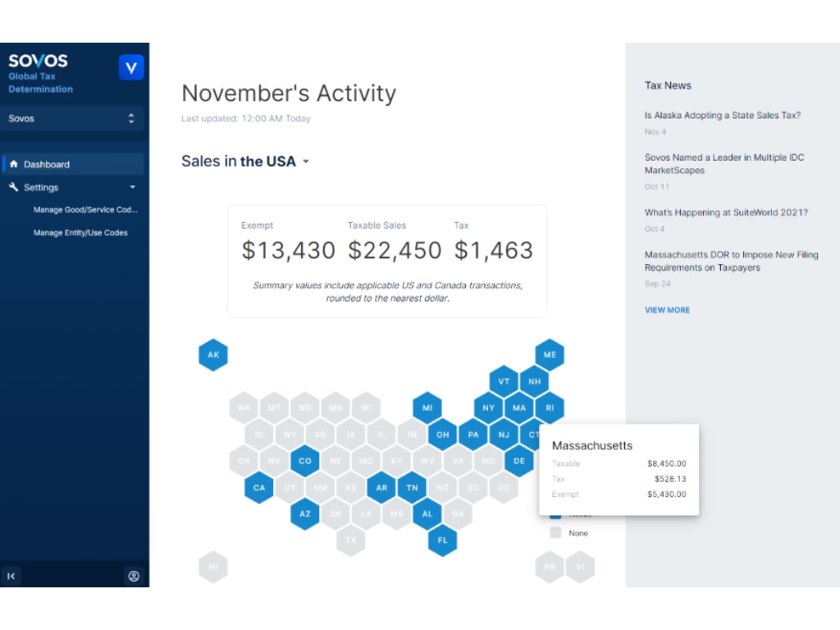Select the FL hexagon on the map
Image resolution: width=840 pixels, height=630 pixels.
tap(443, 541)
